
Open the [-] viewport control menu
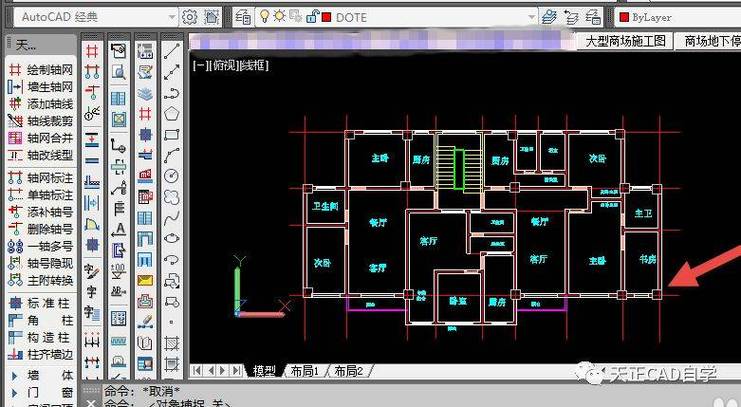click(x=199, y=65)
